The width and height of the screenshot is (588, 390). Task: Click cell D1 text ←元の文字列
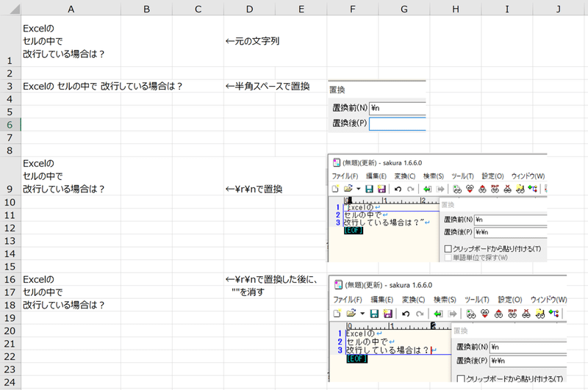pyautogui.click(x=252, y=41)
